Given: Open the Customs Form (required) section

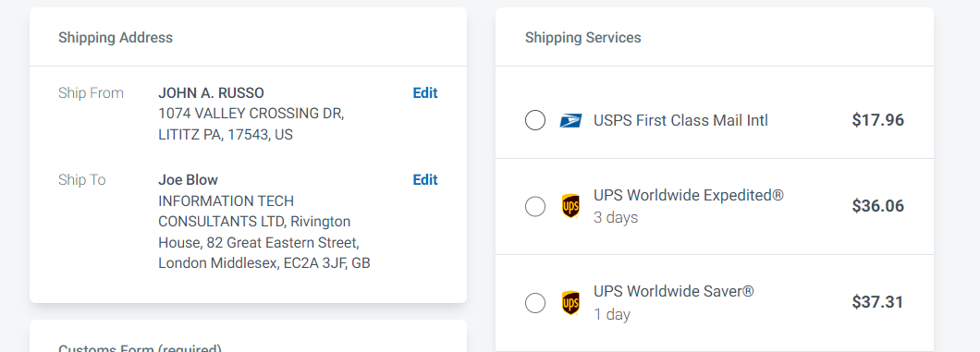Looking at the screenshot, I should pyautogui.click(x=140, y=348).
